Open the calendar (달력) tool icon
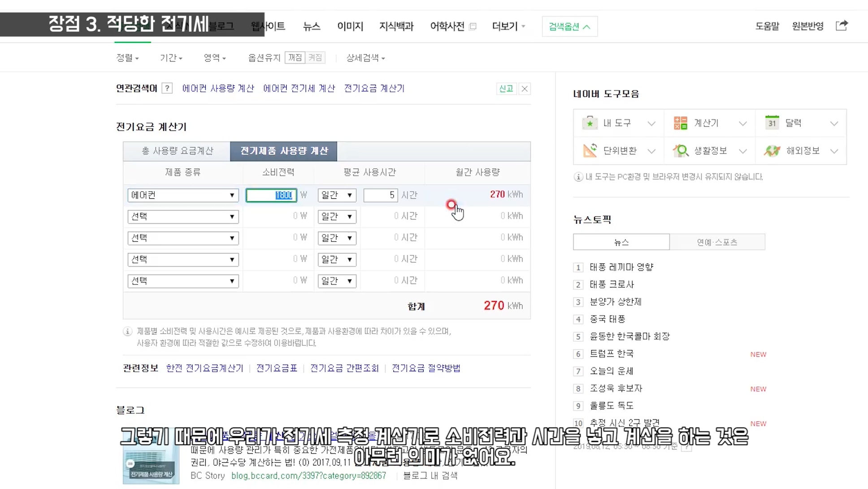The height and width of the screenshot is (489, 868). 772,123
